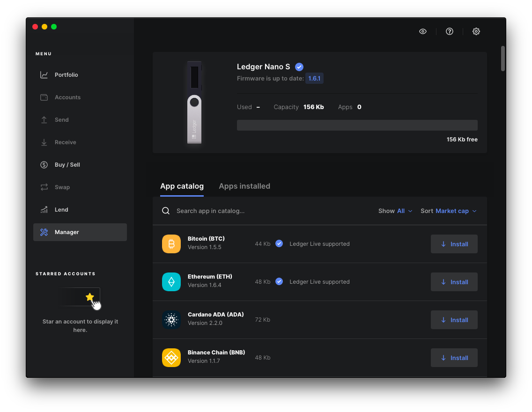Click the device storage usage bar

click(357, 125)
